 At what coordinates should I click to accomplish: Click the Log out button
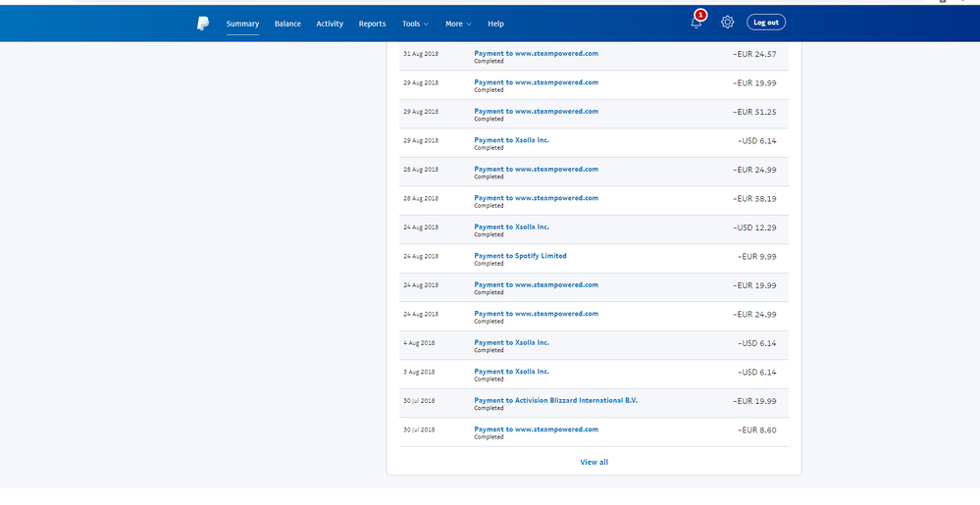tap(765, 23)
